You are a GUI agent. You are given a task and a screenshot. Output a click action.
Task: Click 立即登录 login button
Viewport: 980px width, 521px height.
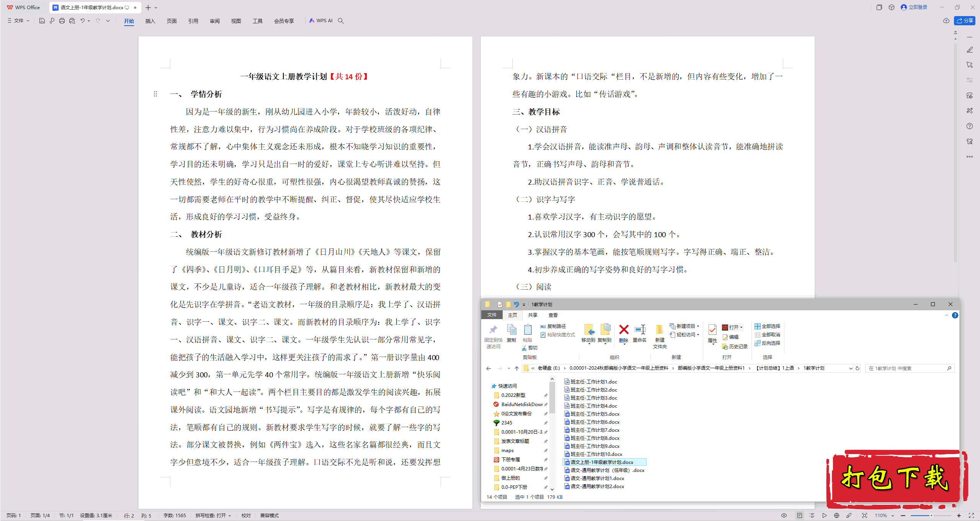click(914, 7)
